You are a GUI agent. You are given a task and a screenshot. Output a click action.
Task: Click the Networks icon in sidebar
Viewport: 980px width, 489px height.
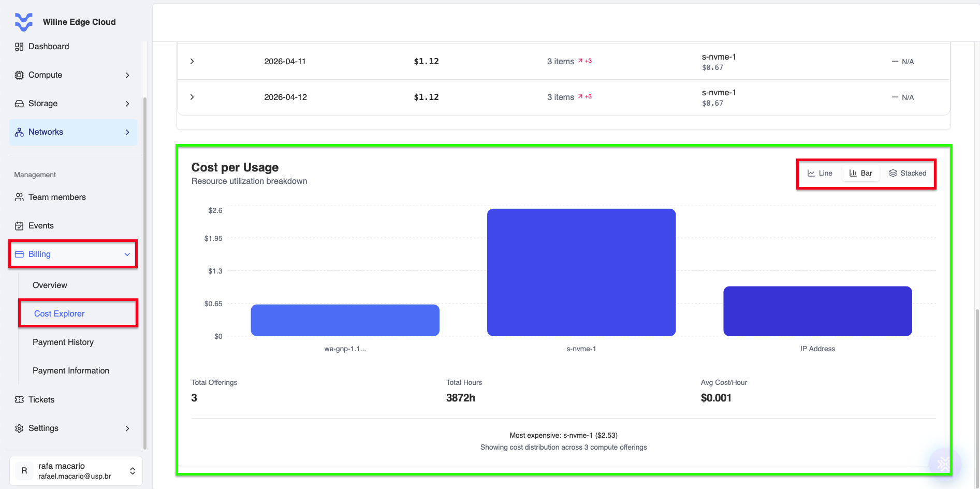(19, 132)
